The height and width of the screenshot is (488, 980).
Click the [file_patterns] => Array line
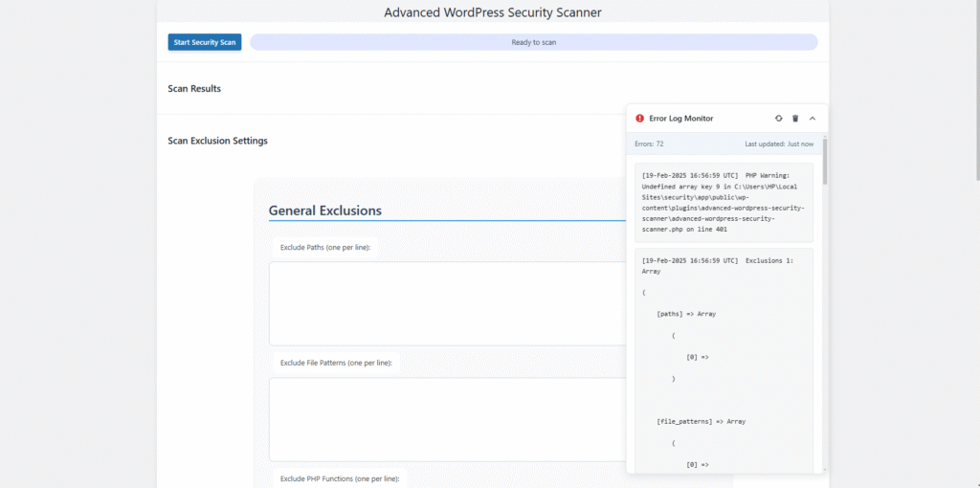point(702,422)
